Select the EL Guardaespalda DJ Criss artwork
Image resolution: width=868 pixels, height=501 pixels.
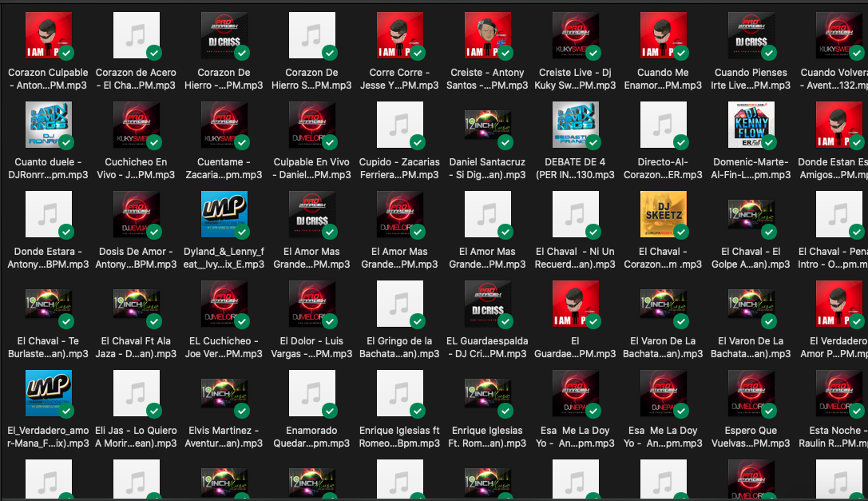[x=488, y=304]
